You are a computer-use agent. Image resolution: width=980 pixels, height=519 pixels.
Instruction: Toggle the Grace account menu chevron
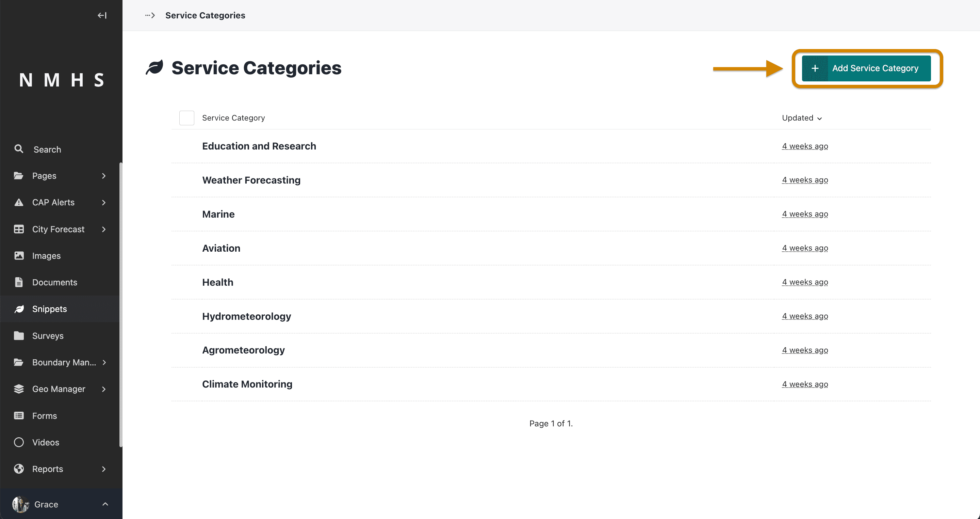coord(105,504)
